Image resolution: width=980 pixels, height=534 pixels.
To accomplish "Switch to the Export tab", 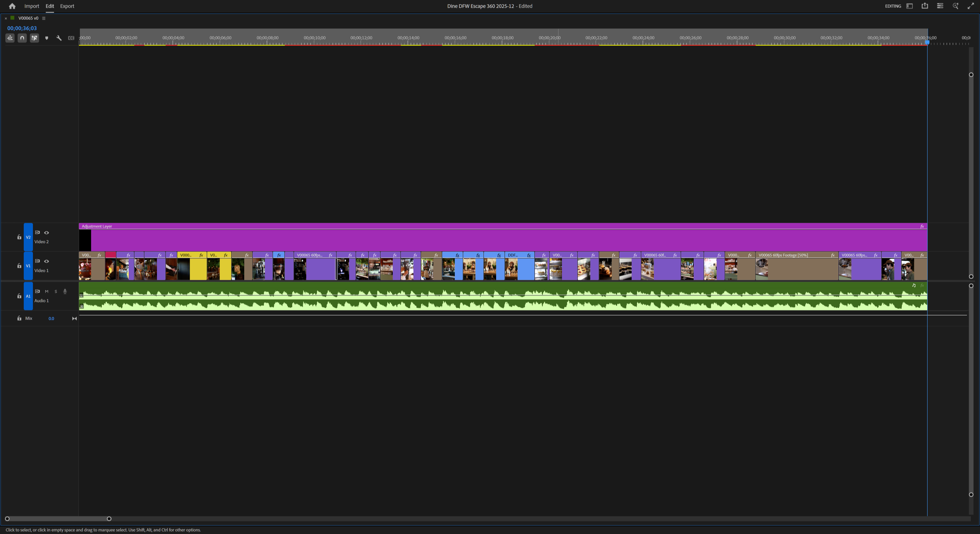I will point(67,6).
